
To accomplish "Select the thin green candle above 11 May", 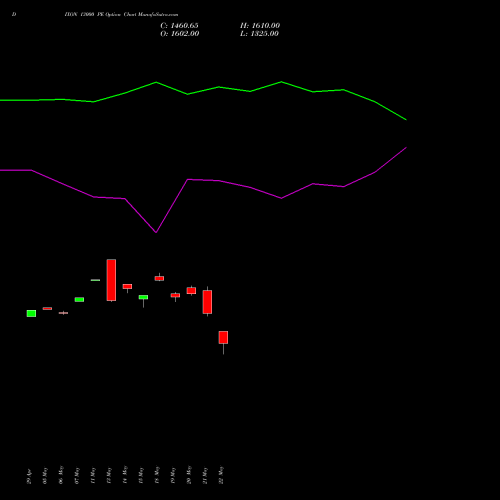I will [x=95, y=280].
